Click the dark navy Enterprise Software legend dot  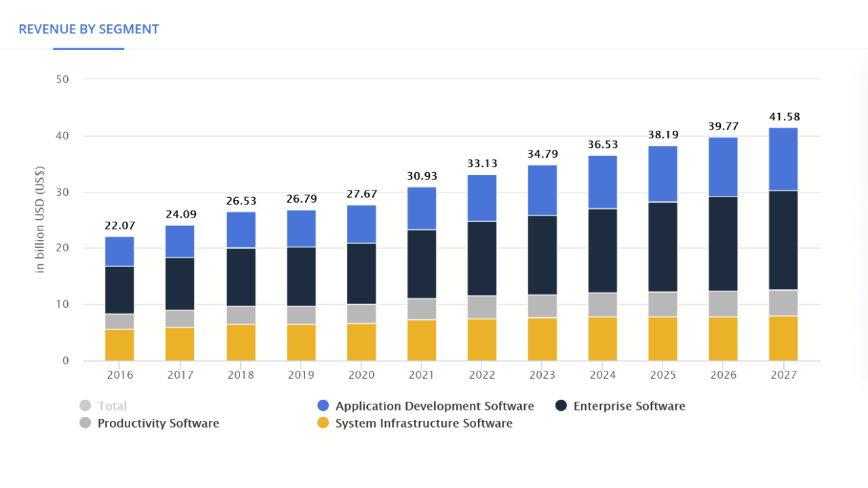point(561,406)
